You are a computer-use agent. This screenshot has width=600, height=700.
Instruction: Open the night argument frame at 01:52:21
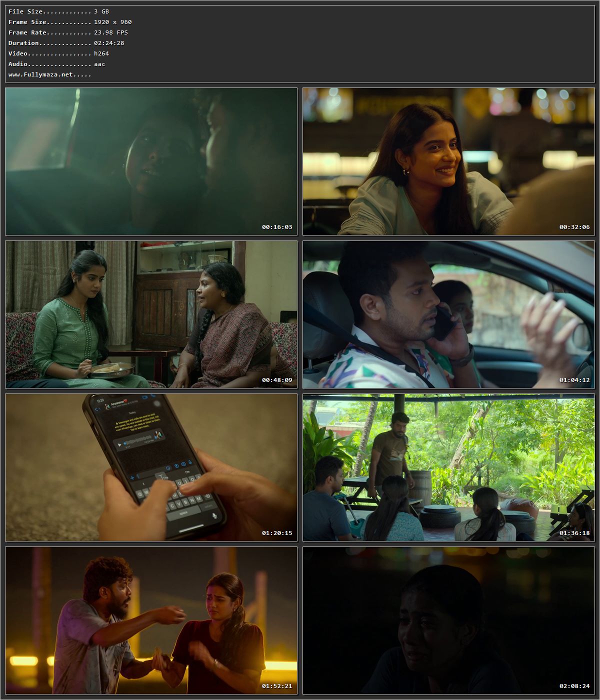tap(151, 620)
